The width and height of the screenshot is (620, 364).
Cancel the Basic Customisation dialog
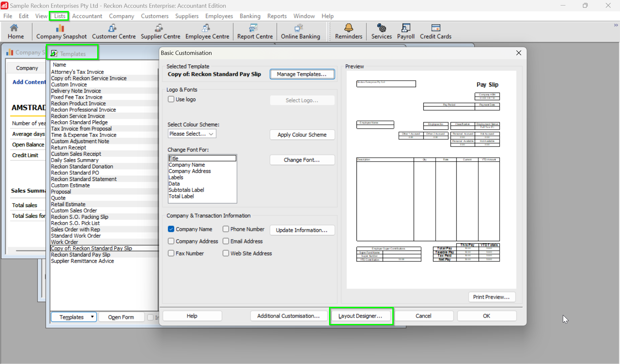coord(423,316)
